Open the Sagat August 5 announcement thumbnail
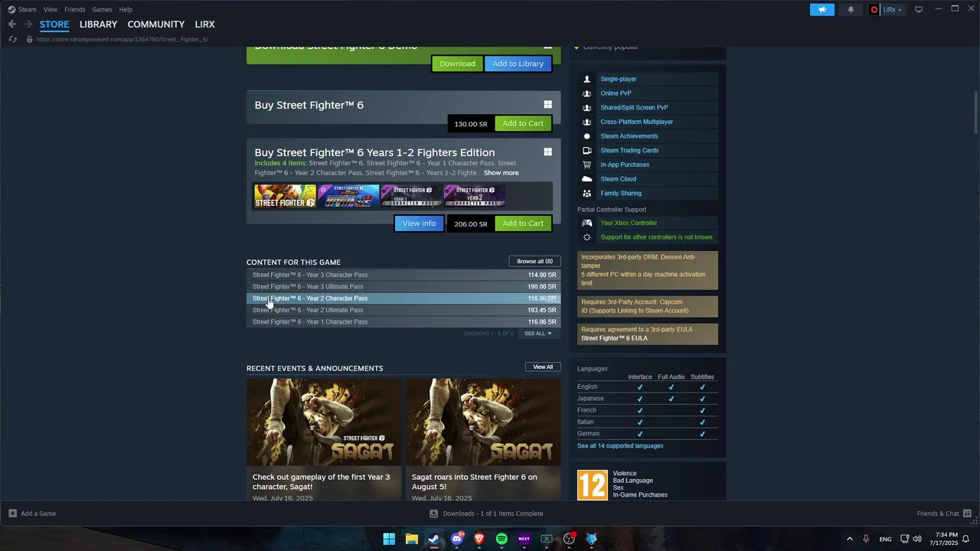This screenshot has height=551, width=980. [x=483, y=422]
